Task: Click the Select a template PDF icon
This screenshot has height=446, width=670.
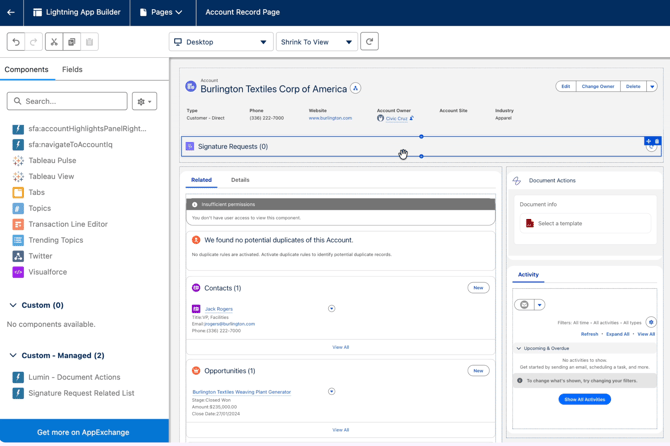Action: (530, 223)
